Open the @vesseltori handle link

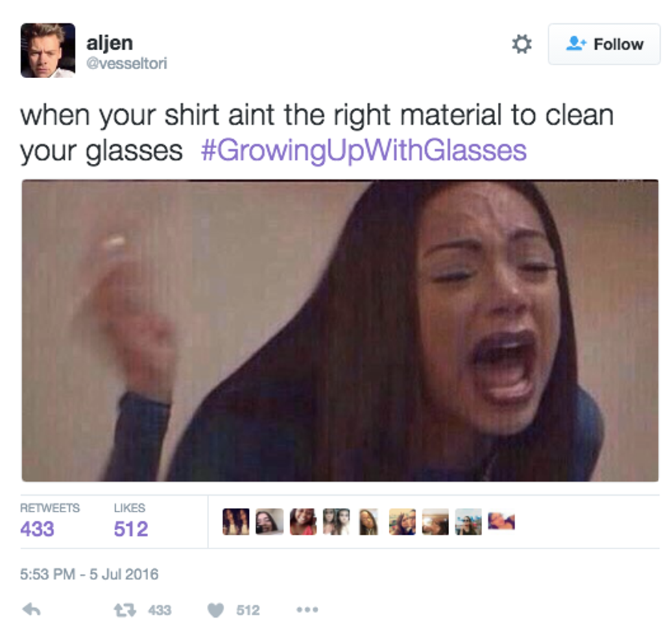click(x=126, y=64)
